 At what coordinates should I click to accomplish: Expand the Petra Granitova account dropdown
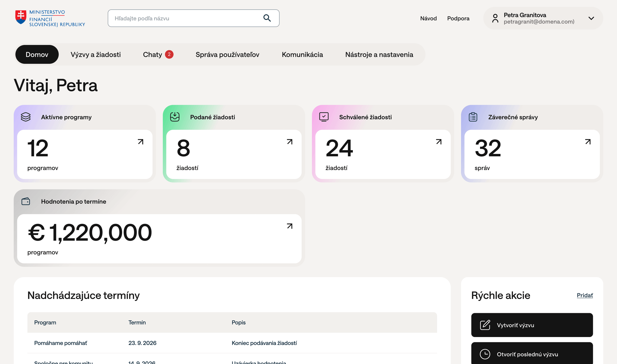(591, 18)
